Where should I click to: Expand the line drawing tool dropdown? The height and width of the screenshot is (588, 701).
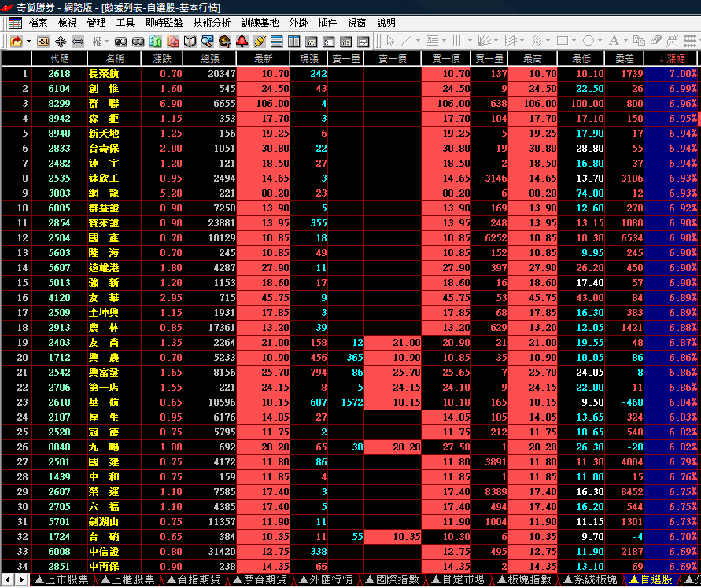pyautogui.click(x=419, y=41)
